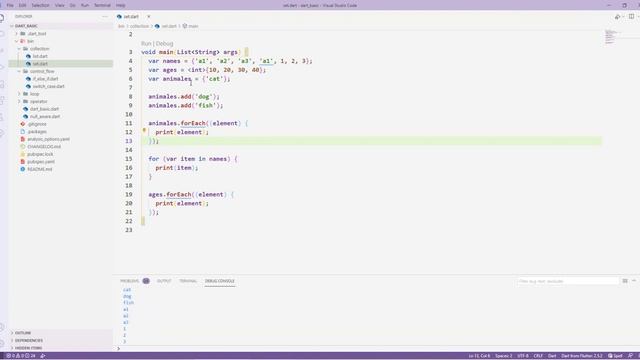Click the Dart language mode indicator

pos(552,356)
